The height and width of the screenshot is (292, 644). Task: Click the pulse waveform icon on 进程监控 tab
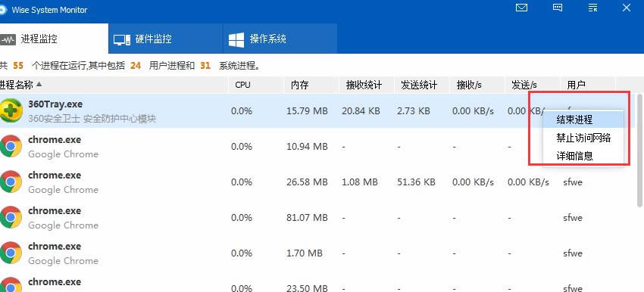(8, 39)
